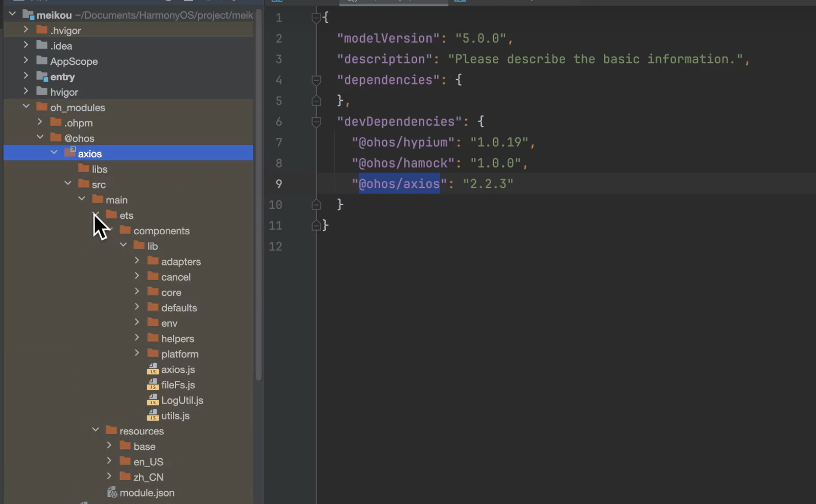This screenshot has height=504, width=816.
Task: Expand the hvigor folder
Action: 26,91
